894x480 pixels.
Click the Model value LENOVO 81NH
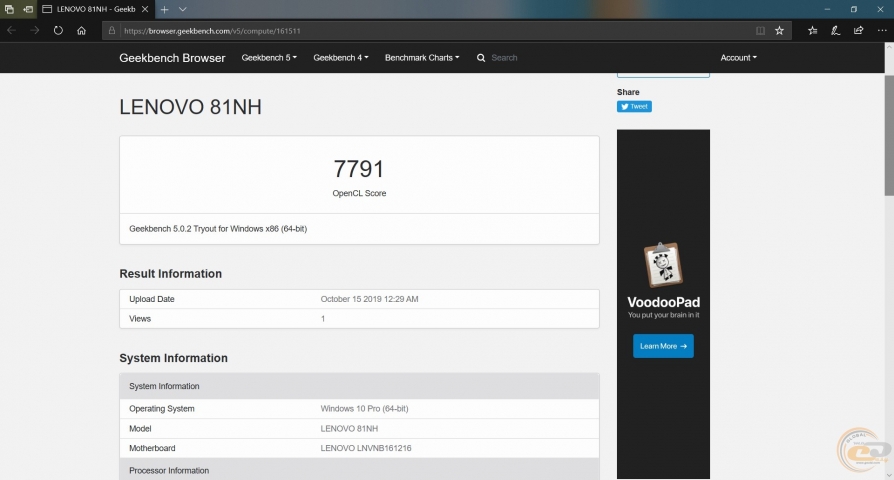(349, 429)
